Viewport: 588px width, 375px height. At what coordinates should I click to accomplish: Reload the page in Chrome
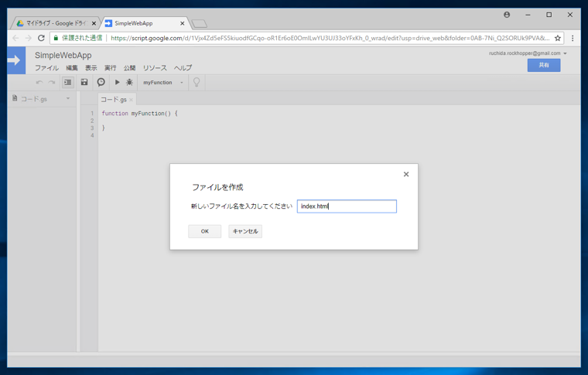[x=41, y=38]
